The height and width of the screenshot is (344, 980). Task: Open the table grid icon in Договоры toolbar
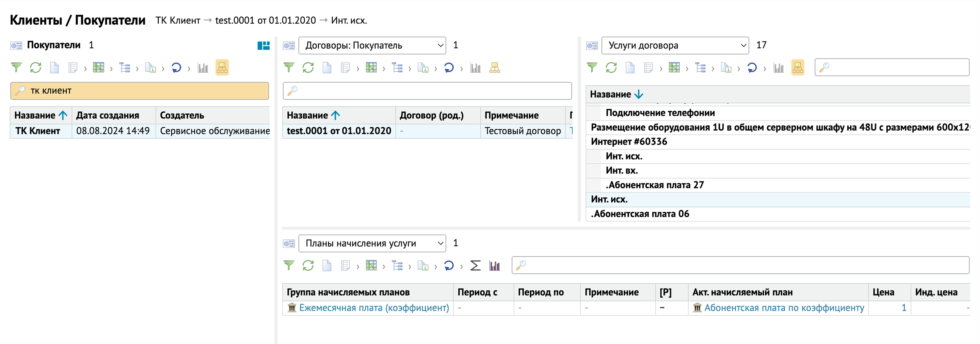(371, 68)
